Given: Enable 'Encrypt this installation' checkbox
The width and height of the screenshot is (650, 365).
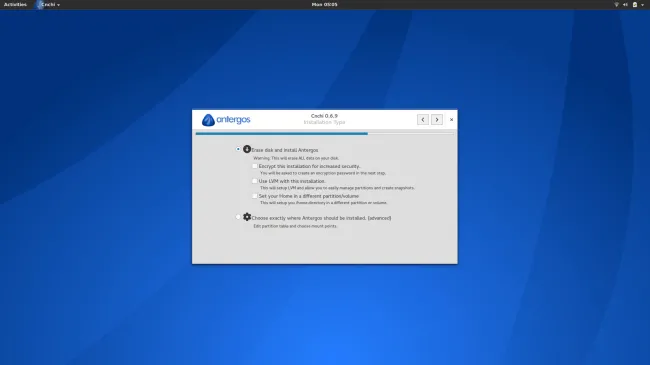Looking at the screenshot, I should click(x=255, y=166).
